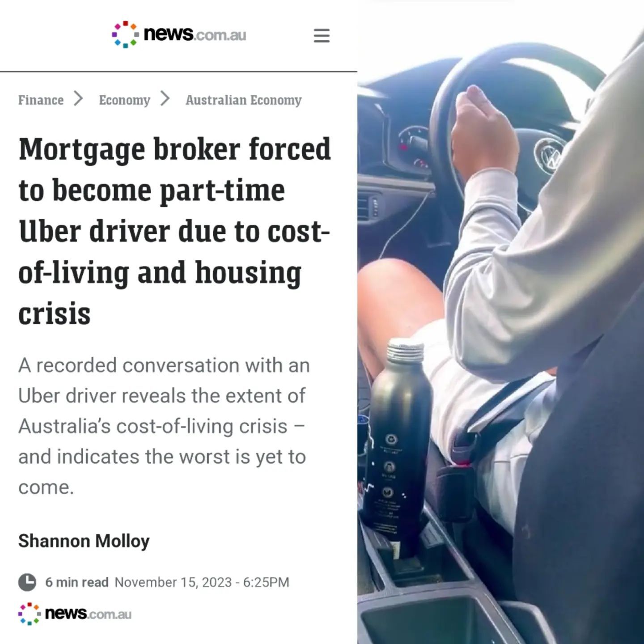Click the news.com.au colorful dotted logo icon
The image size is (644, 644).
pyautogui.click(x=125, y=34)
